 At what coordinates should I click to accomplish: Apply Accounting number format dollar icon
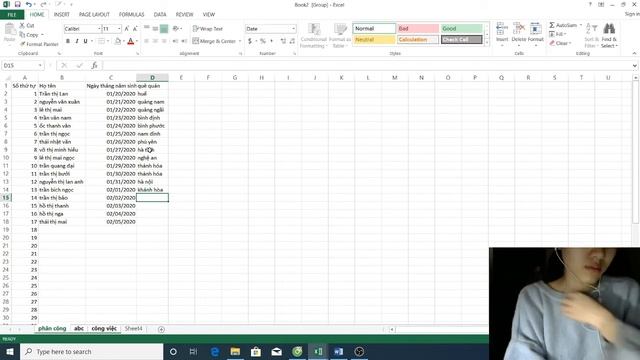click(249, 41)
